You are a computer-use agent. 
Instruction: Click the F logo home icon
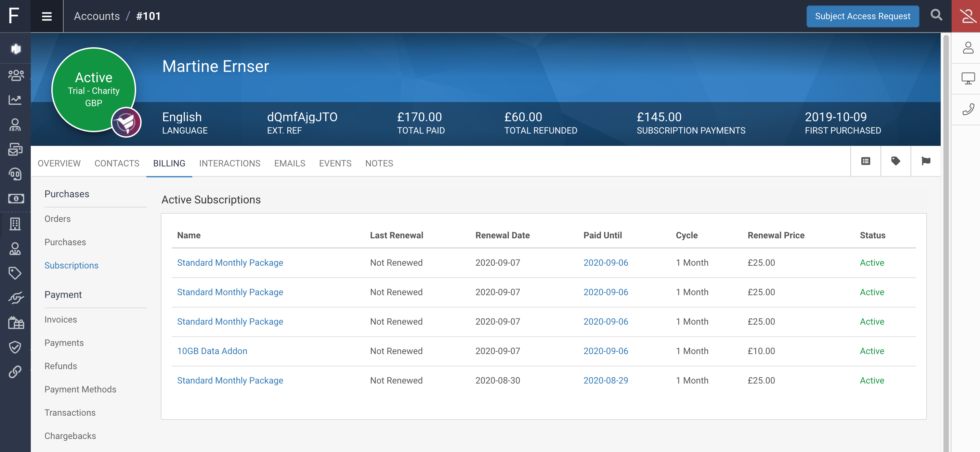click(14, 16)
